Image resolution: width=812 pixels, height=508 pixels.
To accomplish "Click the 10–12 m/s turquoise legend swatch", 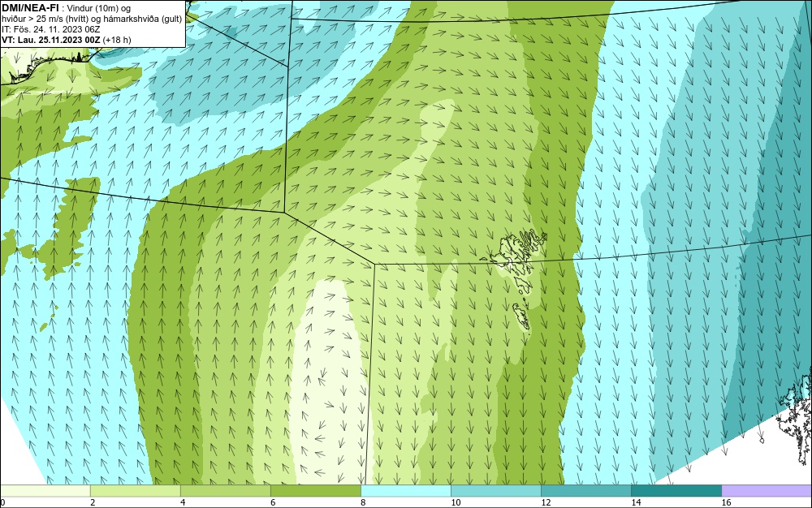I will coord(495,490).
